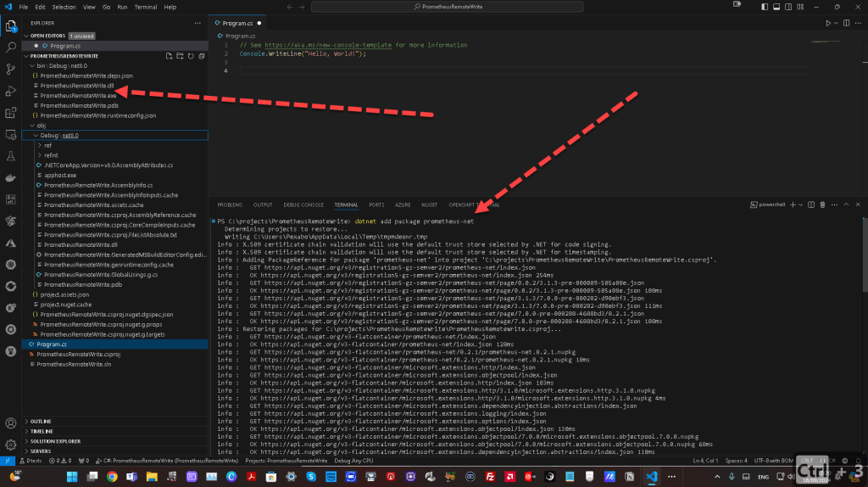Open Run and Debug view
This screenshot has height=487, width=868.
(10, 91)
